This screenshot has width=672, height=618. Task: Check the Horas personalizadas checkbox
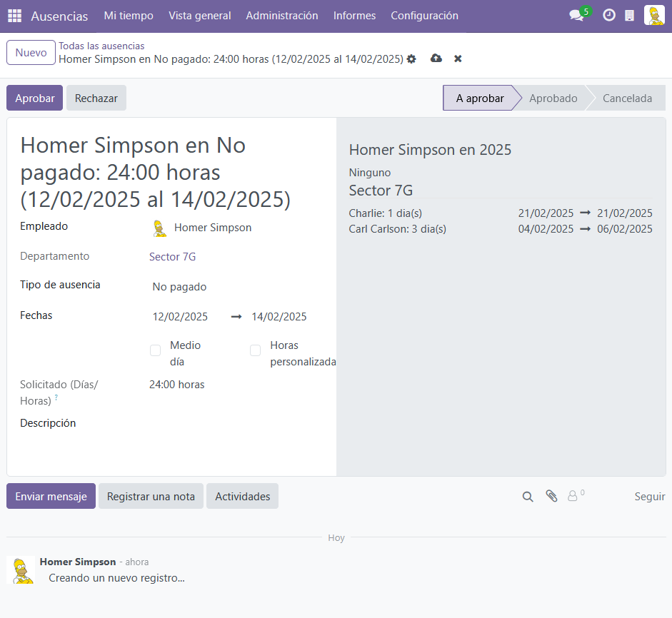(x=255, y=350)
